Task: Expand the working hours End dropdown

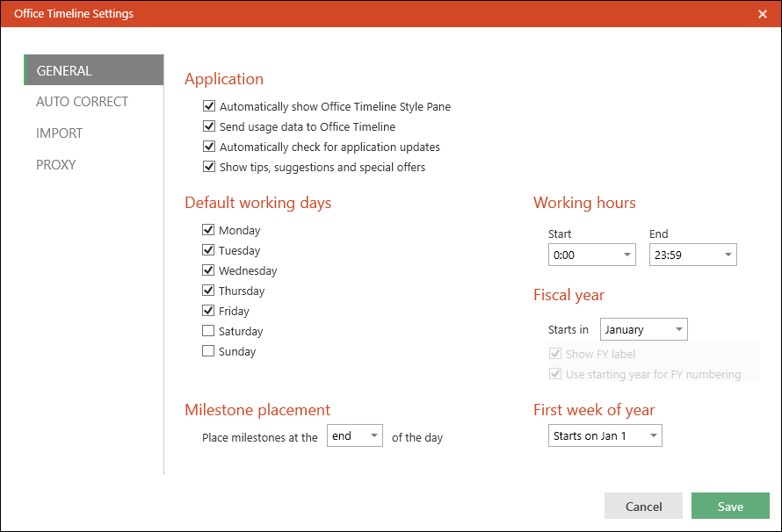Action: point(692,255)
